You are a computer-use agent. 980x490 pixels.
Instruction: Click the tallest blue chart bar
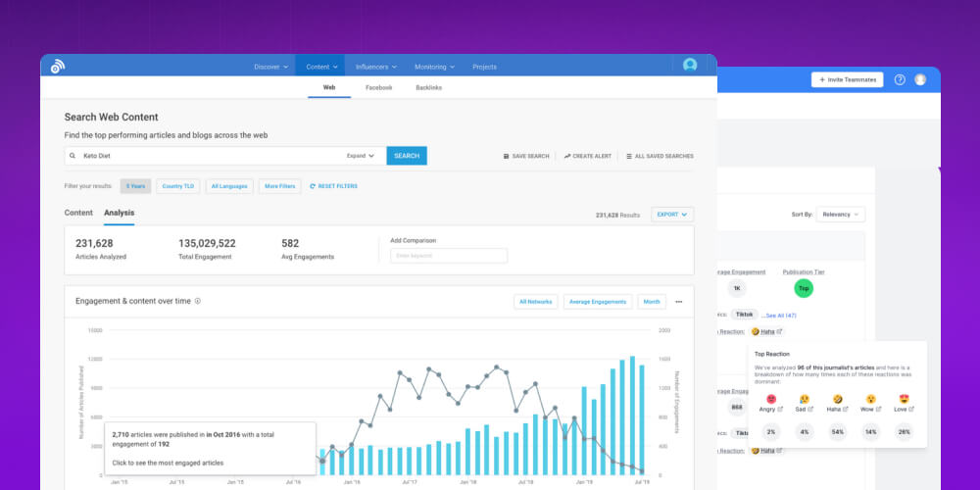click(632, 416)
